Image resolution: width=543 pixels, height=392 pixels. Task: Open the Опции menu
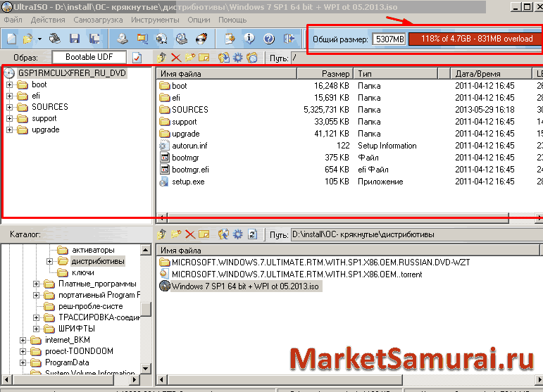coord(199,20)
